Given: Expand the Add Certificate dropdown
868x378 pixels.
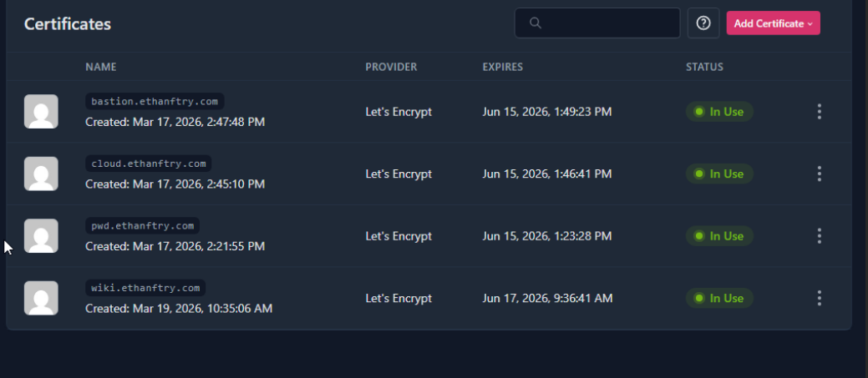Looking at the screenshot, I should tap(773, 23).
